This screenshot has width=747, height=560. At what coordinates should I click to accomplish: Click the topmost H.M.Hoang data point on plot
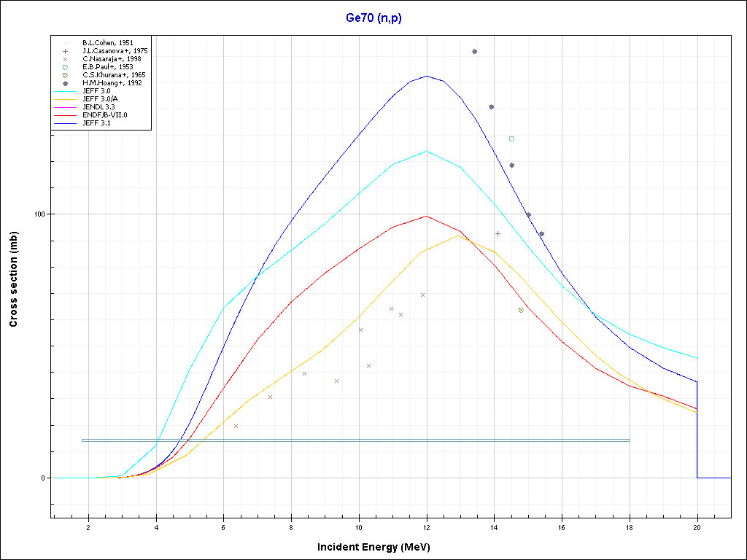pyautogui.click(x=474, y=51)
